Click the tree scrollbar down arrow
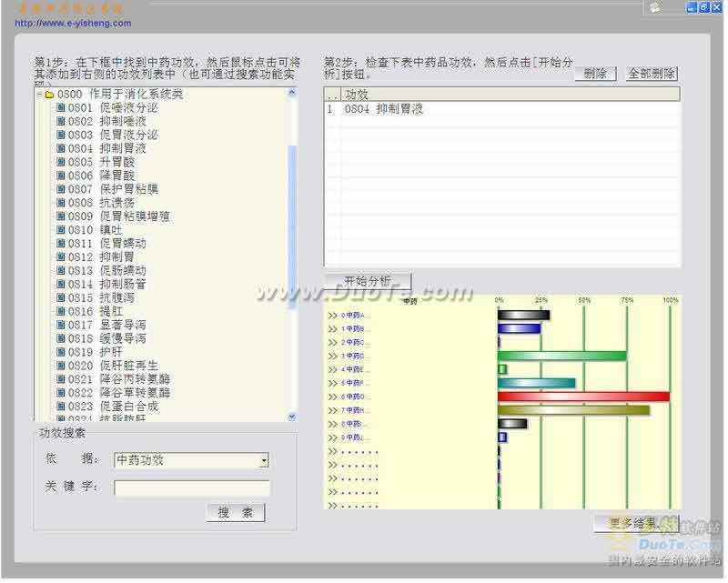 tap(292, 417)
